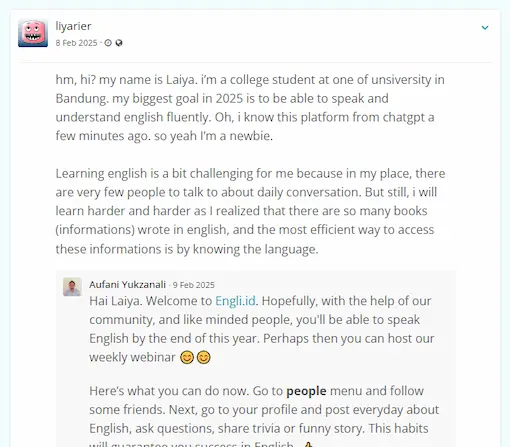Click the first smiling emoji after webinar

click(187, 358)
